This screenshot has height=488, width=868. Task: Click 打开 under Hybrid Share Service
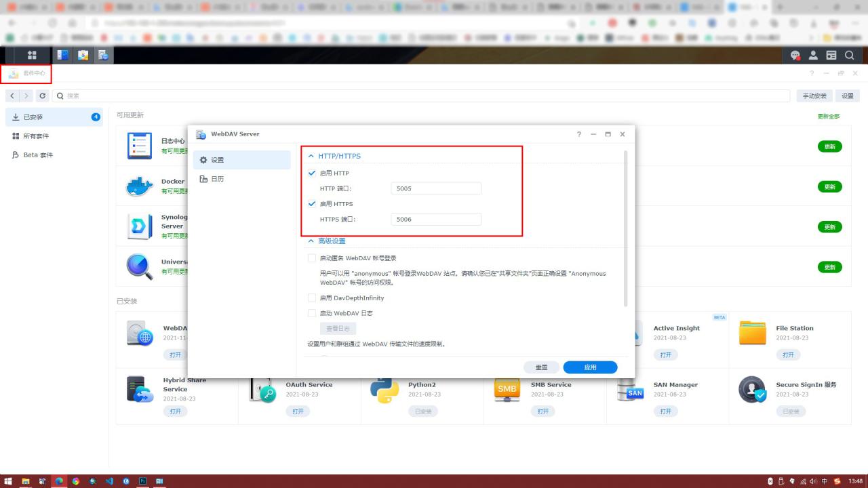click(175, 411)
